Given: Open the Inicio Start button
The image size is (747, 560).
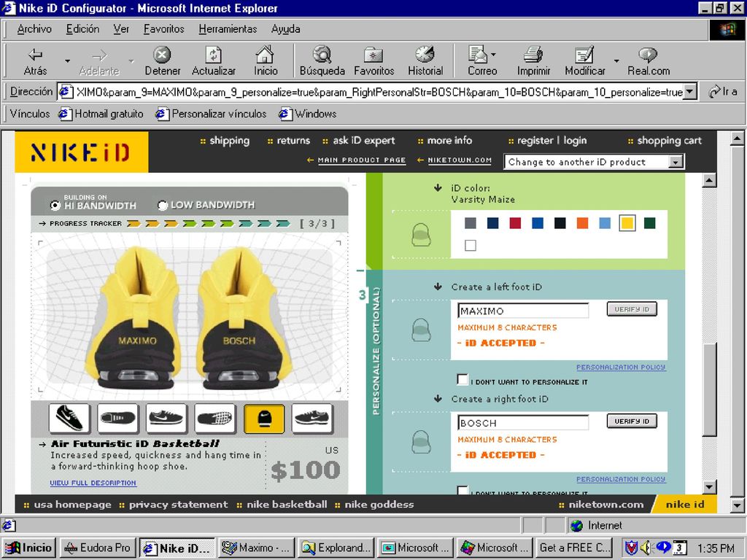Looking at the screenshot, I should pyautogui.click(x=29, y=548).
